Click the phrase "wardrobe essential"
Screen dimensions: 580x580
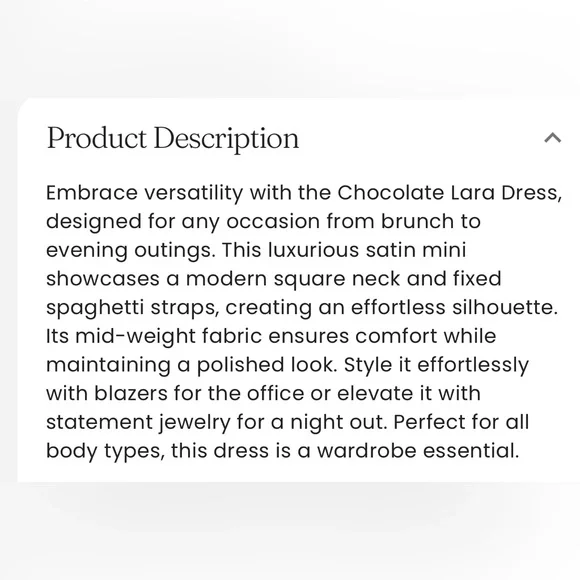(x=416, y=451)
